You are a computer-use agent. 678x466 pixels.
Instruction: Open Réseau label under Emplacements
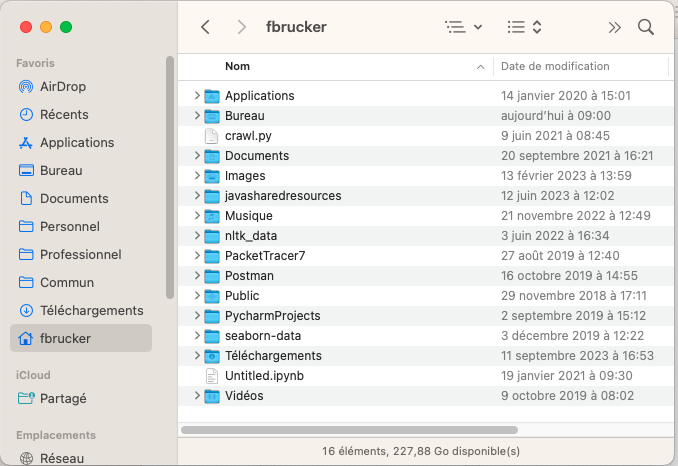[x=62, y=458]
